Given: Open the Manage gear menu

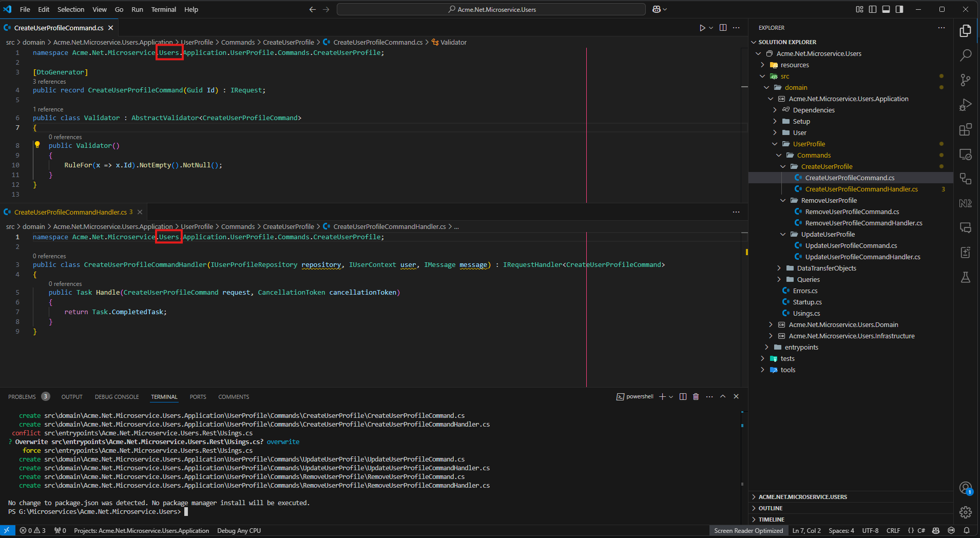Looking at the screenshot, I should point(966,512).
